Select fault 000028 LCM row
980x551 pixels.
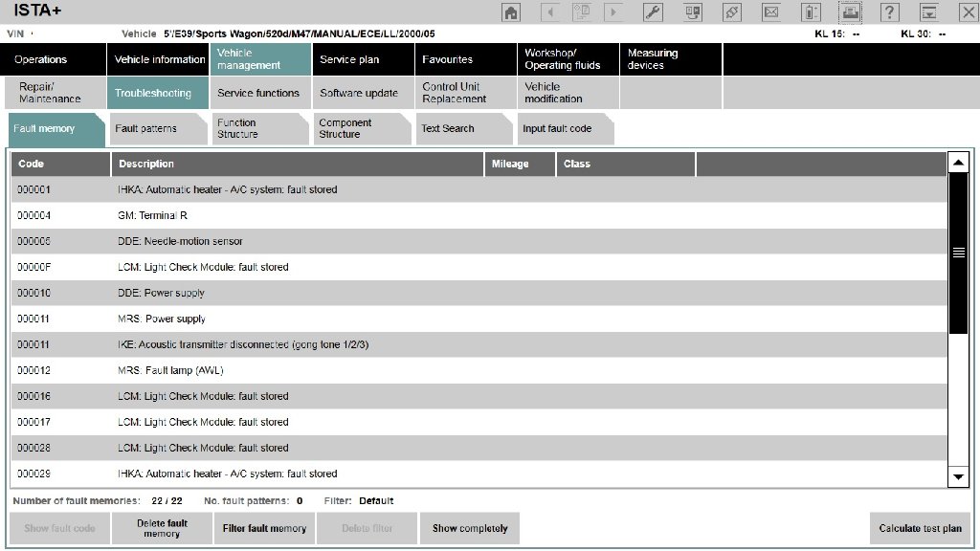pos(479,448)
